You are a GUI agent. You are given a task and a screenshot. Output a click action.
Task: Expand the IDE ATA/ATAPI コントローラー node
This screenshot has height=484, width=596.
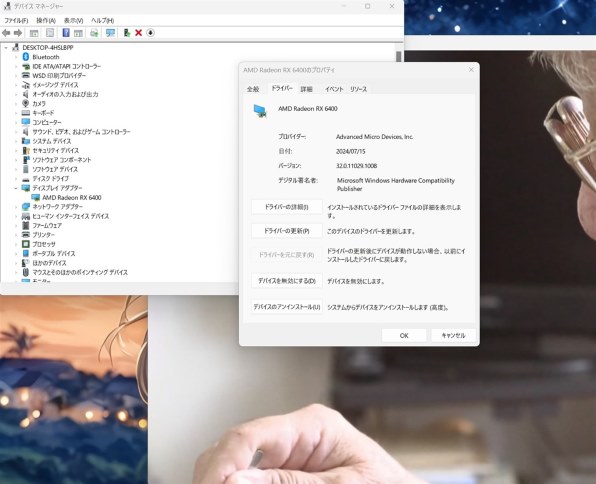16,66
